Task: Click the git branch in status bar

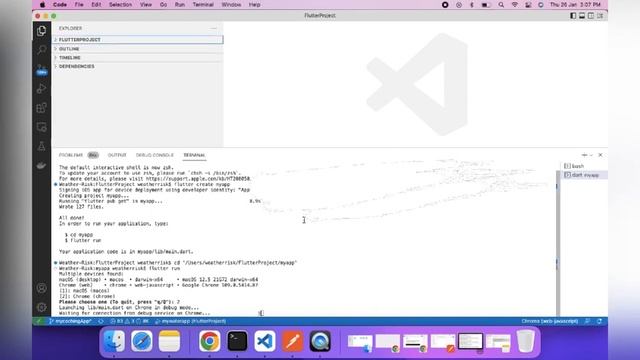Action: click(x=70, y=321)
